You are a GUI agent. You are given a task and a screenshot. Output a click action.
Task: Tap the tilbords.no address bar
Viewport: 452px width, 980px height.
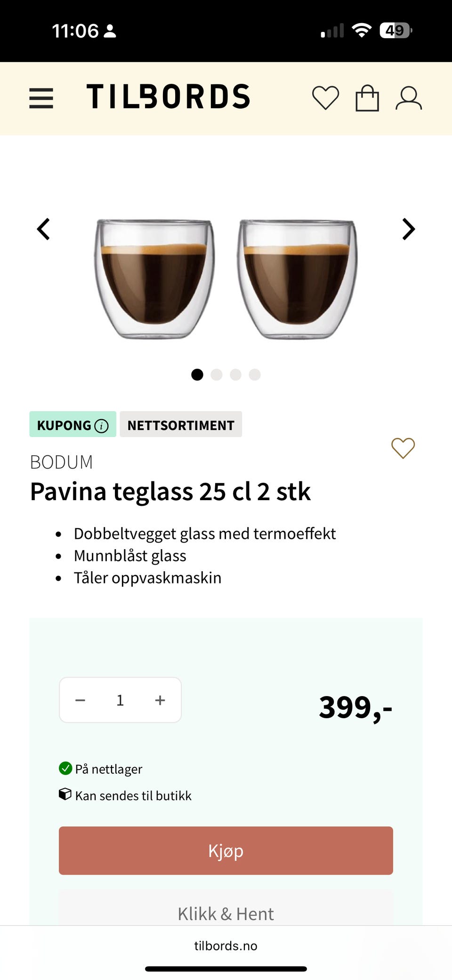226,946
